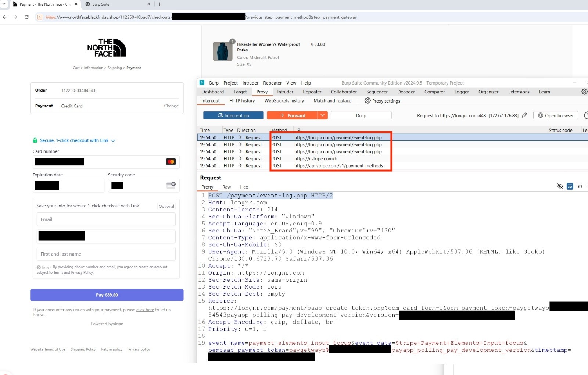Click the Burp Suite settings gear icon
The width and height of the screenshot is (588, 375).
(584, 92)
